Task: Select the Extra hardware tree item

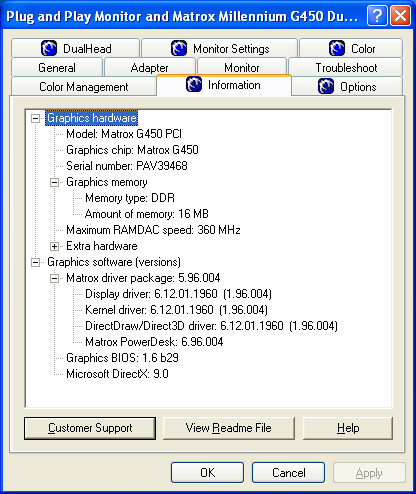Action: click(102, 246)
